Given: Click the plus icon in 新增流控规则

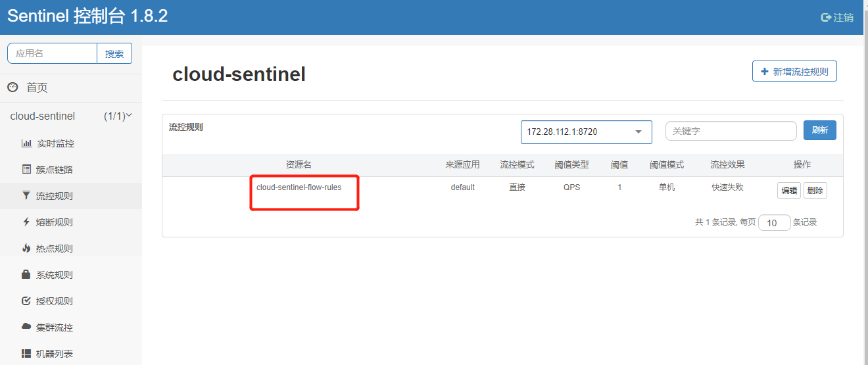Looking at the screenshot, I should 764,72.
